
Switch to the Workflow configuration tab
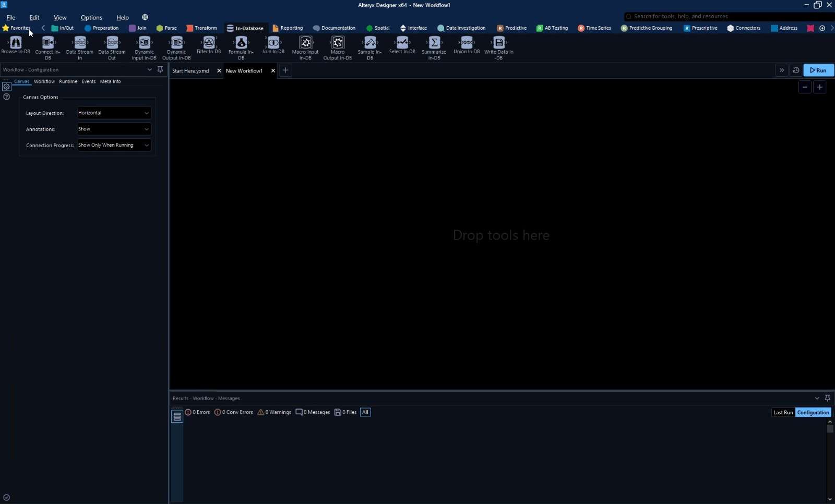click(44, 81)
